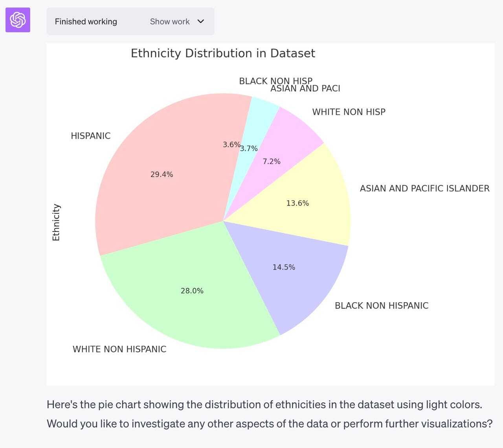Click the "BLACK NON HISPANIC" full label
The image size is (503, 448).
click(381, 306)
